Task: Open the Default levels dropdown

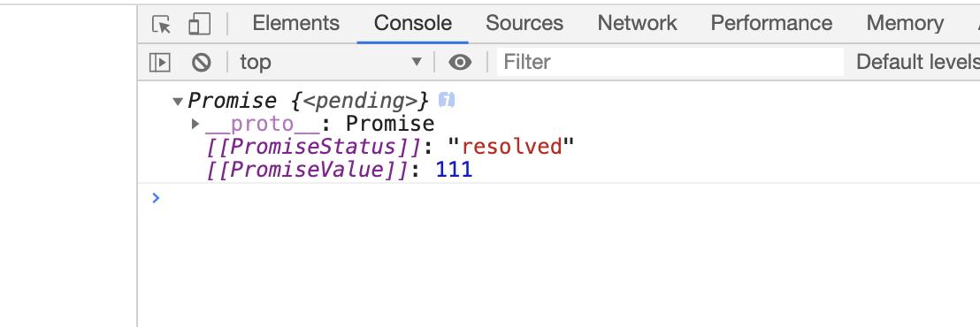Action: 917,62
